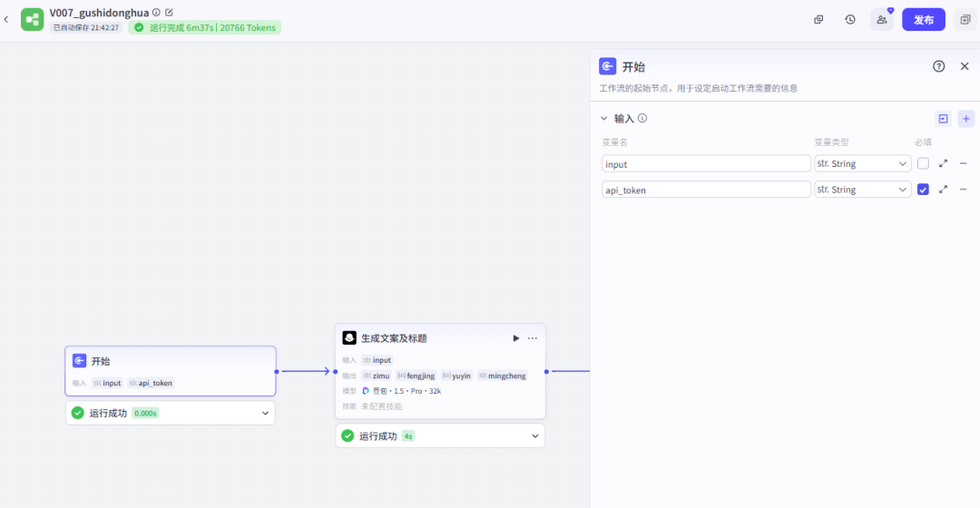Open the info icon beside 输入

642,118
